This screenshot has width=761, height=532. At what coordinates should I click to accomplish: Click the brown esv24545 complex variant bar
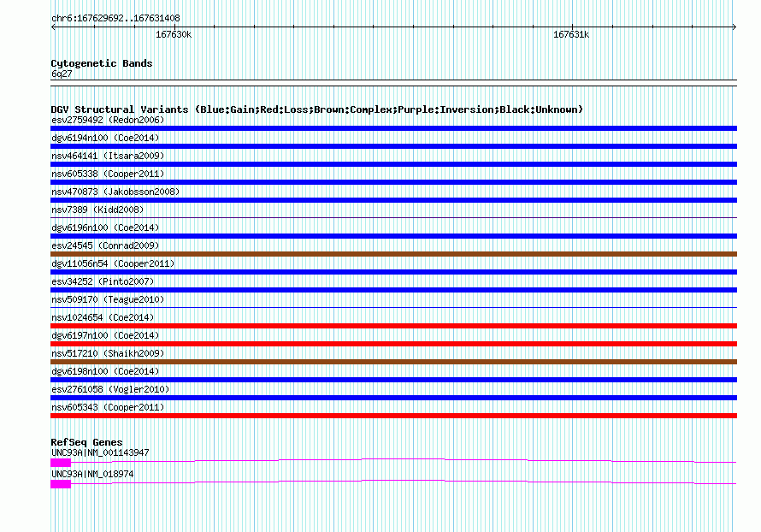393,254
